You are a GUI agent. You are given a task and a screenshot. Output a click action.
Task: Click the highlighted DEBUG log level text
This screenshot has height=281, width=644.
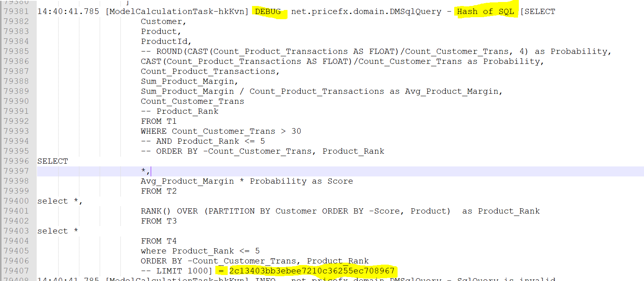(268, 12)
